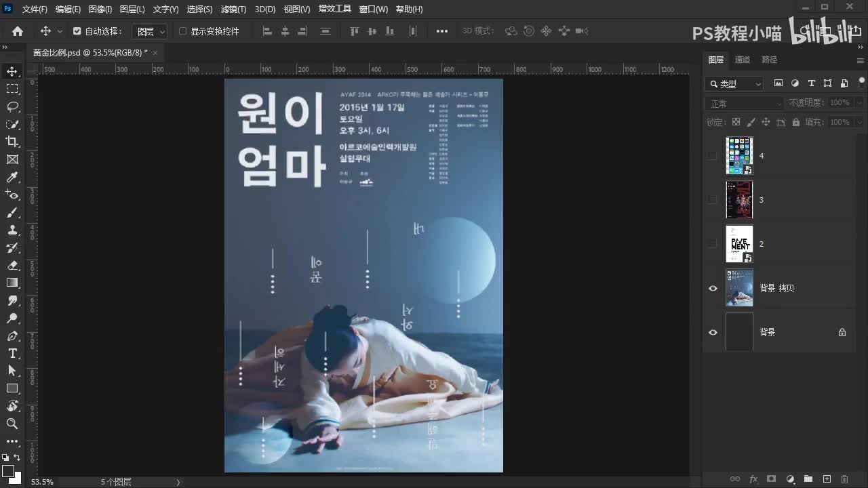
Task: Select the Frame tool
Action: 12,159
